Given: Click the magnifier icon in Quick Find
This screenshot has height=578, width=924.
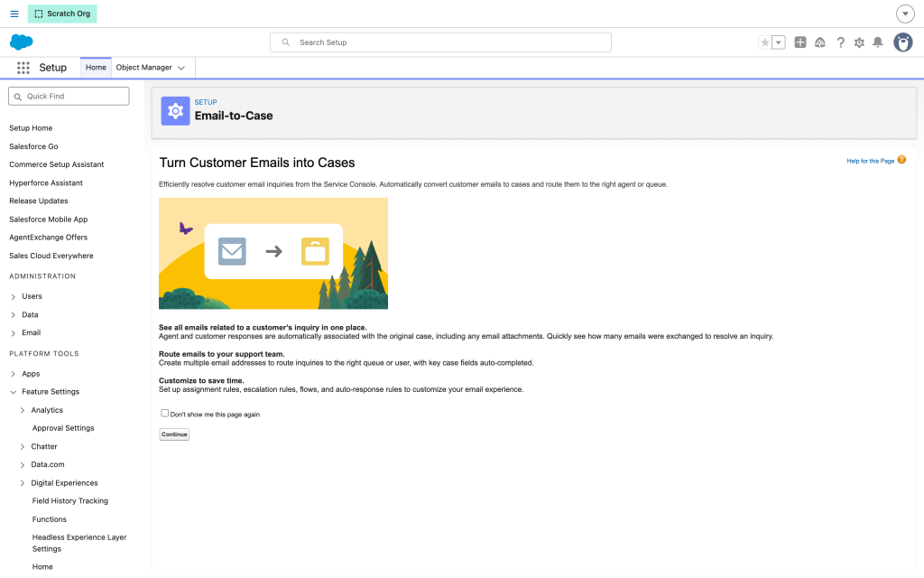Looking at the screenshot, I should coord(18,97).
